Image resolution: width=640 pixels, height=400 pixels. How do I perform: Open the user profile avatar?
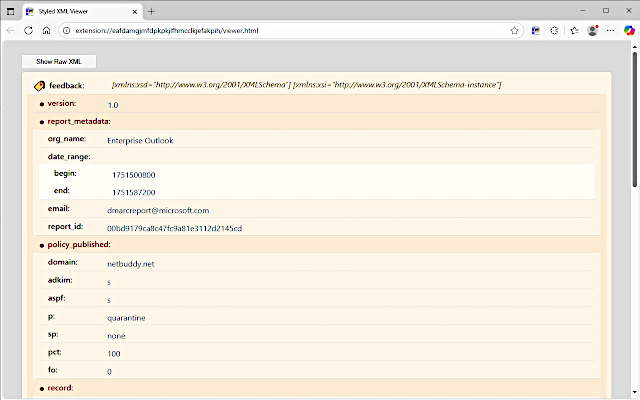pyautogui.click(x=592, y=31)
